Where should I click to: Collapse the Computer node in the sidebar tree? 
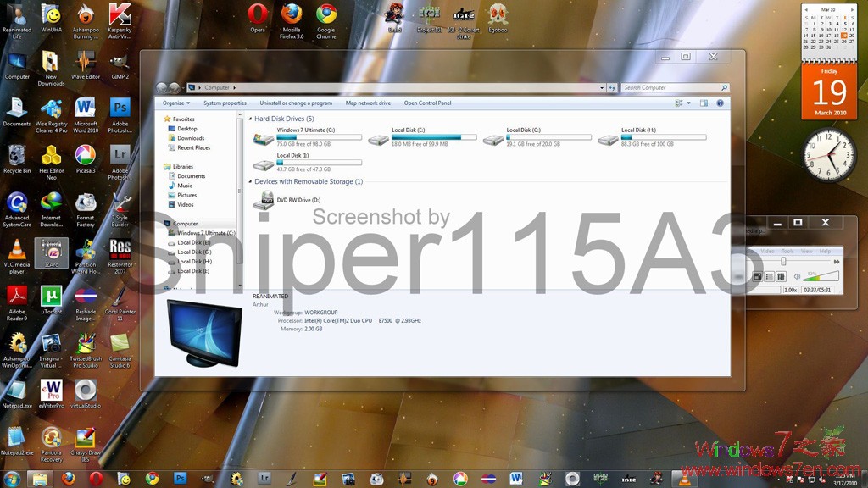(x=160, y=223)
